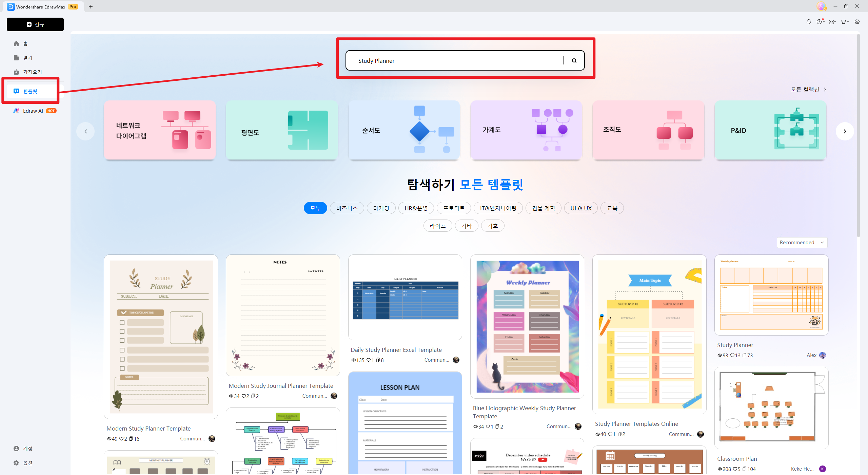Open the Settings gear in the title bar

coord(857,21)
